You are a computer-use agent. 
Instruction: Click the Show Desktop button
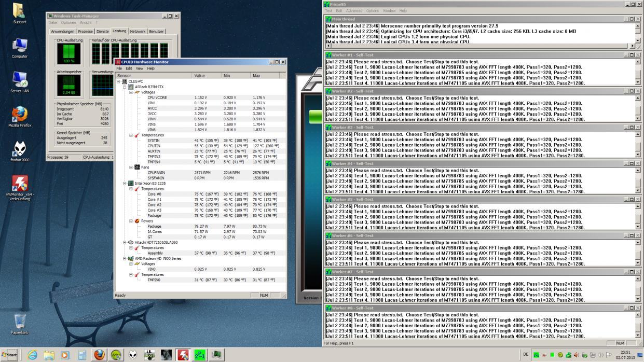coord(640,355)
